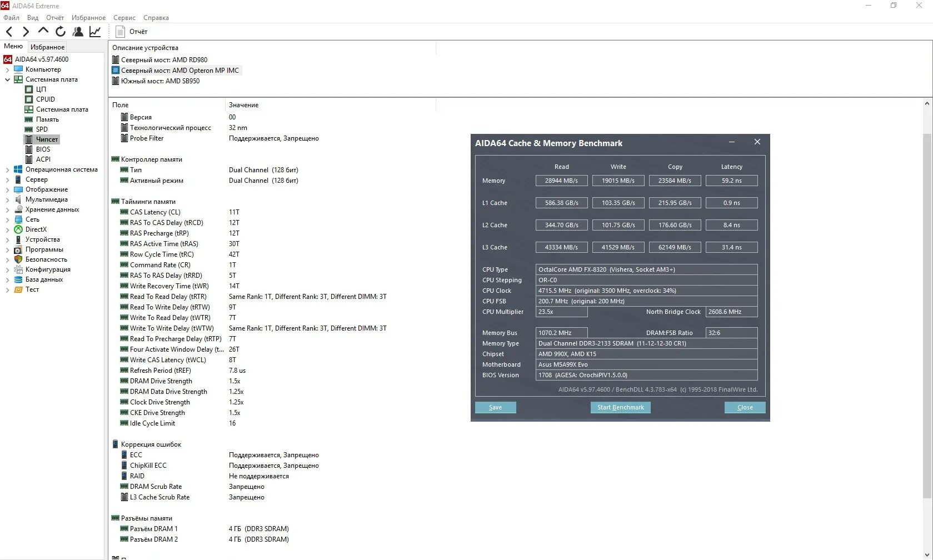
Task: Select Северный мост: AMD RD980 device
Action: tap(160, 60)
